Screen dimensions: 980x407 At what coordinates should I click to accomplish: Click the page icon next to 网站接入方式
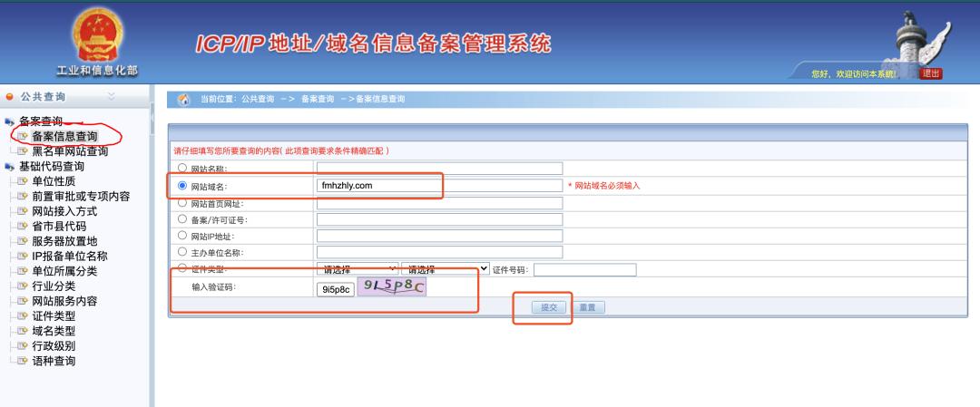(23, 211)
